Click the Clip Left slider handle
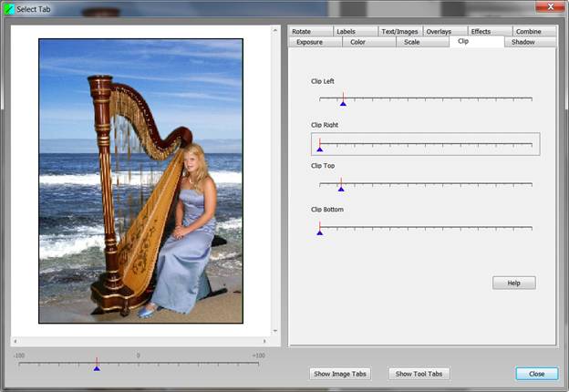 click(343, 103)
